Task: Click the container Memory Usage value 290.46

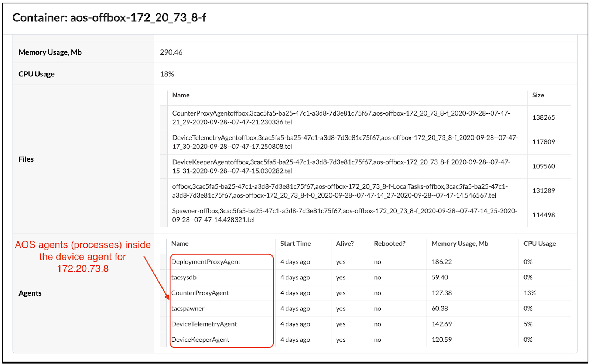Action: point(171,52)
